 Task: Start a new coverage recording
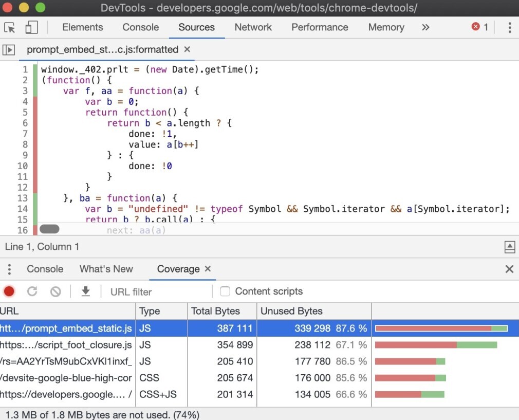9,291
